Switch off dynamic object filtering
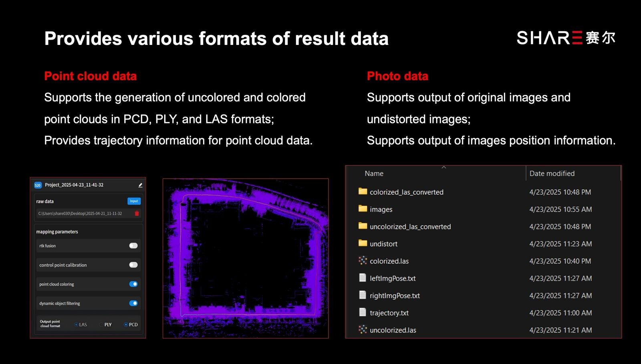Image resolution: width=641 pixels, height=364 pixels. point(133,303)
